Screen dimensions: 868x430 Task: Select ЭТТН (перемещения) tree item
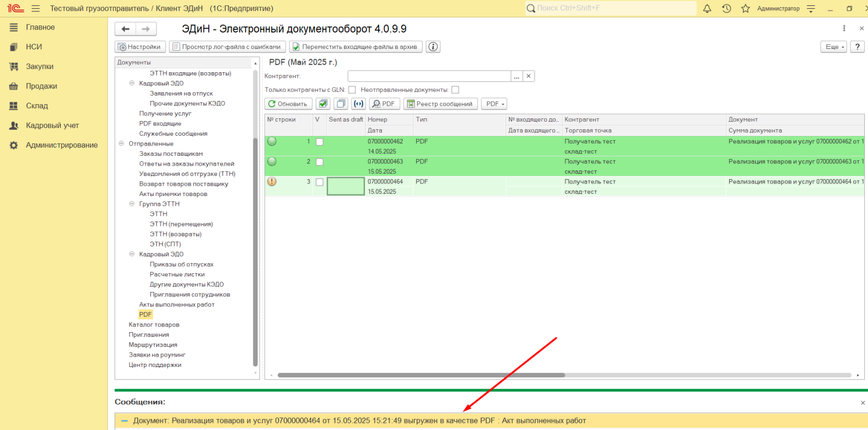(181, 224)
